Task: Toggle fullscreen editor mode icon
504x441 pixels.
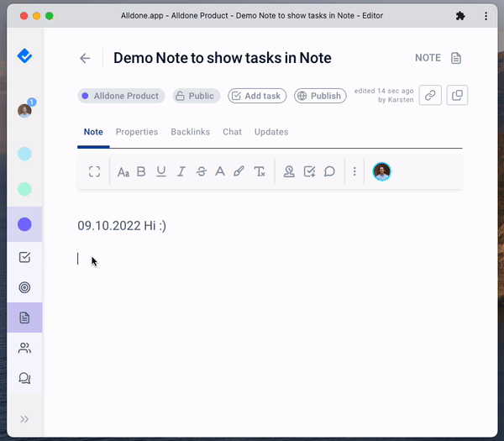Action: [94, 171]
